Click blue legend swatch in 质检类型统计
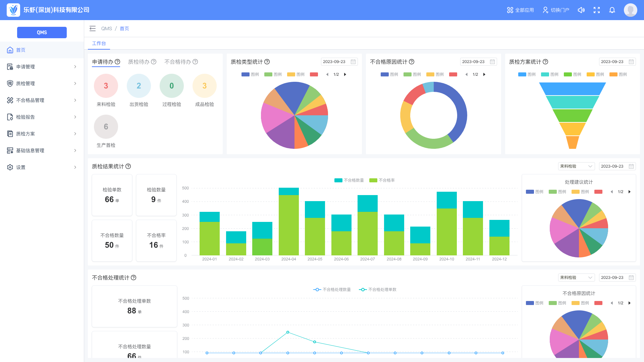Viewport: 644px width, 362px height. click(x=246, y=74)
